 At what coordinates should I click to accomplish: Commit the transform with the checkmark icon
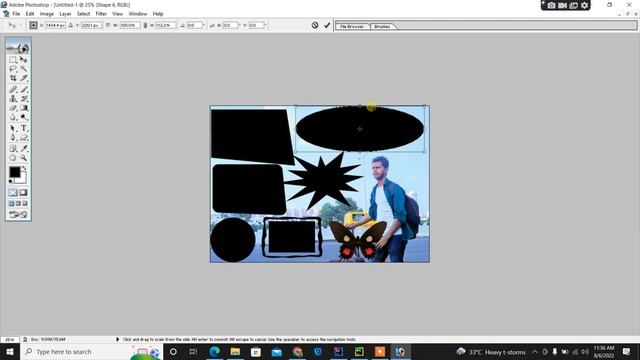[327, 25]
